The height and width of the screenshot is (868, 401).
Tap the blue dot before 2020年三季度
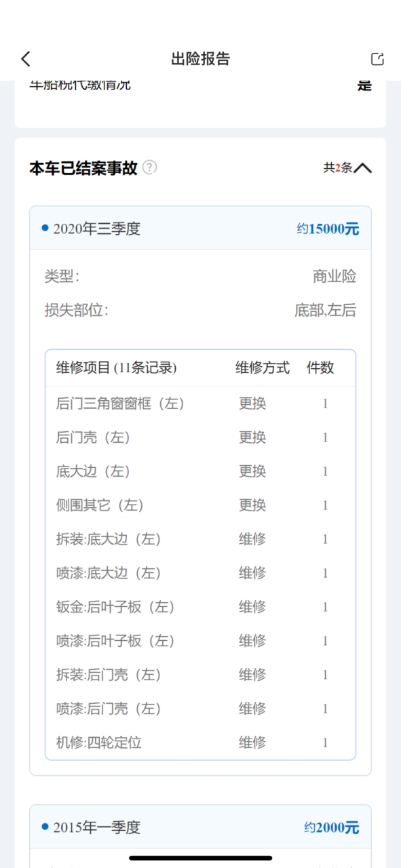[x=45, y=229]
